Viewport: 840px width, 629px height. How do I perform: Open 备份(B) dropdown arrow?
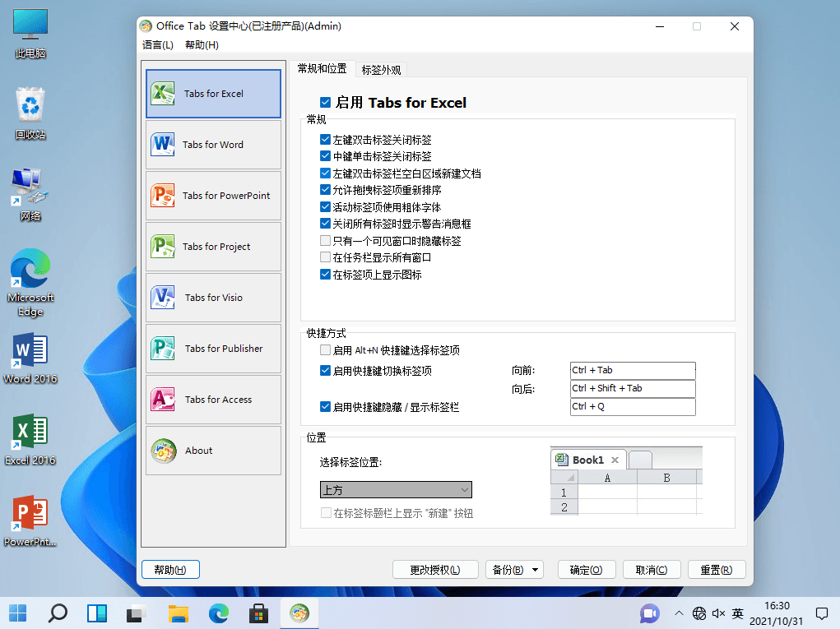click(x=535, y=570)
